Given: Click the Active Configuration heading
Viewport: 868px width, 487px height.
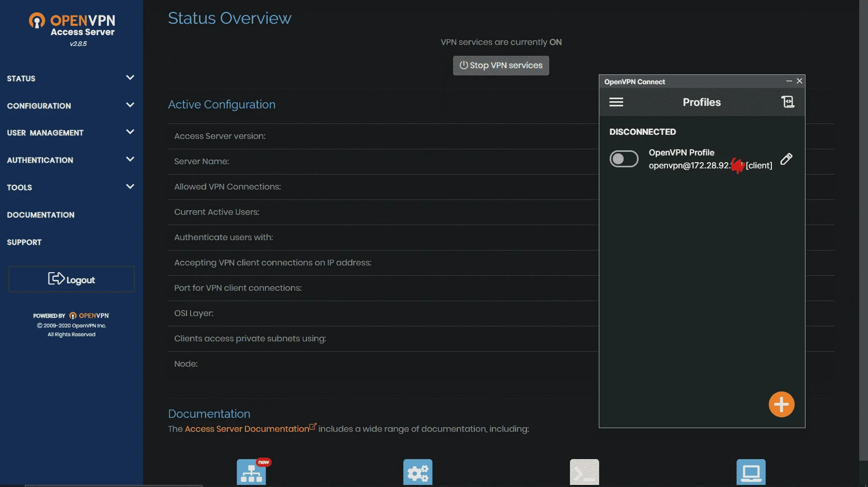Looking at the screenshot, I should (x=222, y=104).
